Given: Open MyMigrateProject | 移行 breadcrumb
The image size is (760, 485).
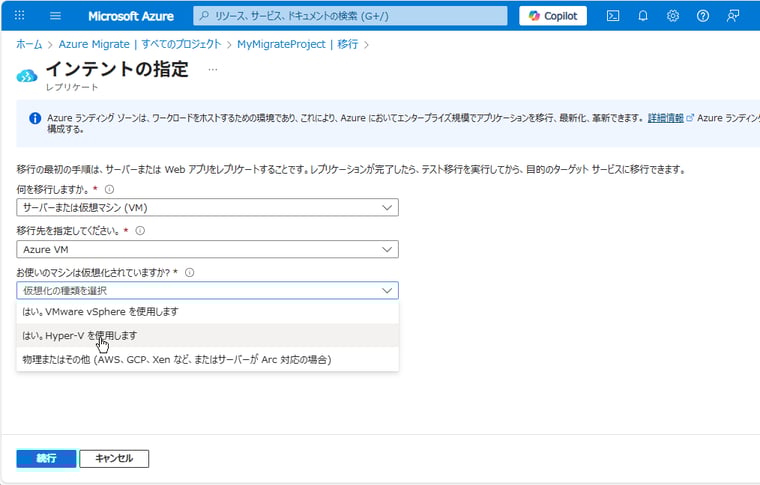Looking at the screenshot, I should pyautogui.click(x=298, y=44).
